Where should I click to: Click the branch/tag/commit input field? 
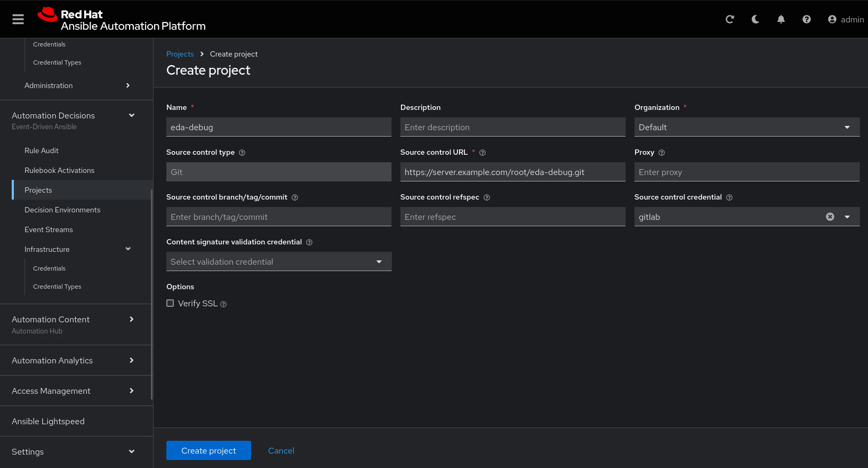click(x=279, y=217)
